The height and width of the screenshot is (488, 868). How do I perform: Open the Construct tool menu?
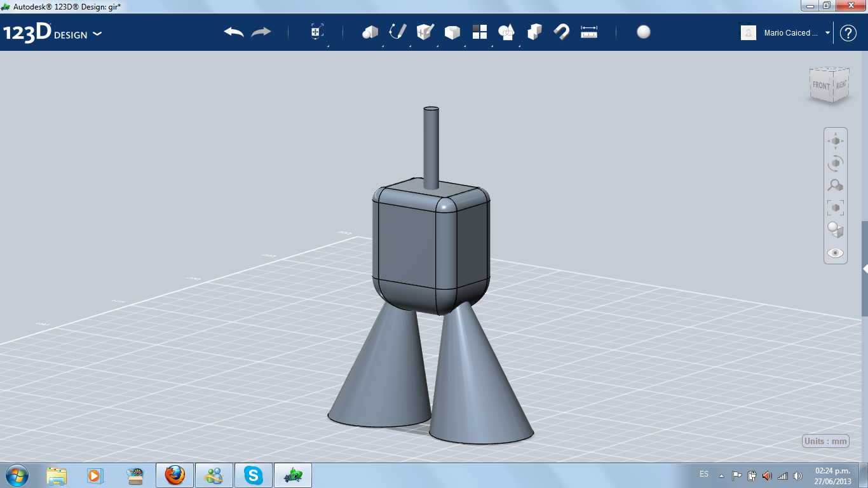425,32
